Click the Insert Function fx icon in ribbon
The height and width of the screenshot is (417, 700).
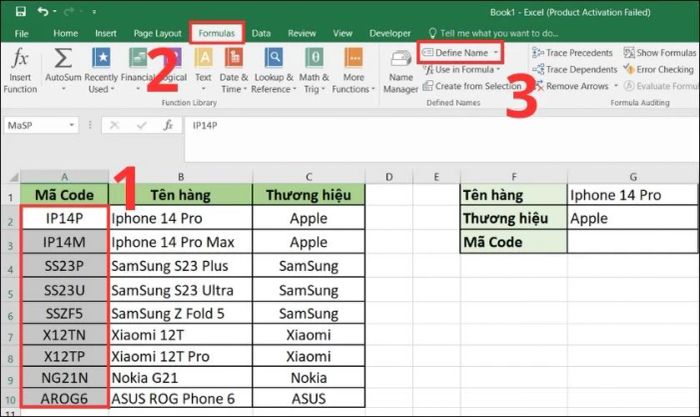[20, 58]
